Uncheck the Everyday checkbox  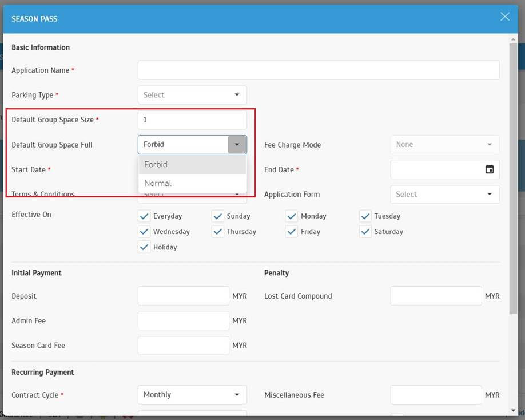[144, 216]
